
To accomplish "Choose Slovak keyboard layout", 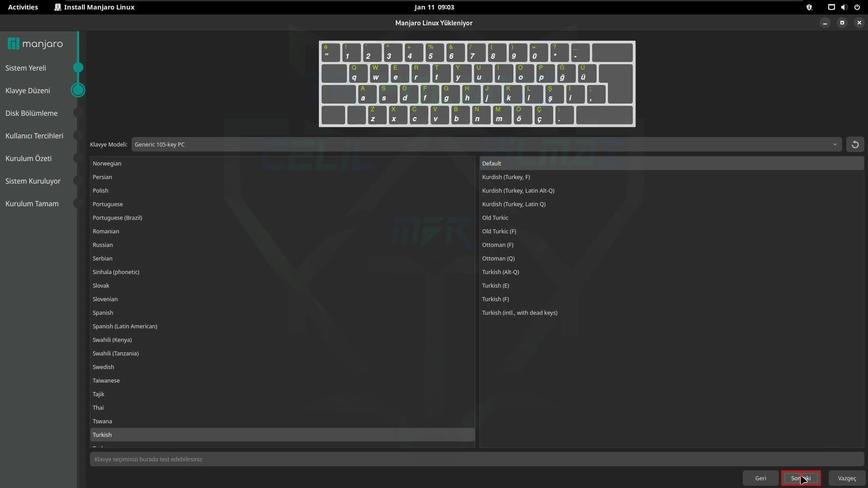I will coord(282,285).
